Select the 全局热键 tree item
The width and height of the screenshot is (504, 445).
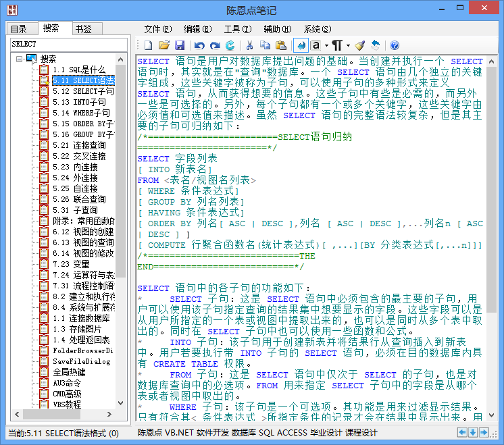(69, 372)
